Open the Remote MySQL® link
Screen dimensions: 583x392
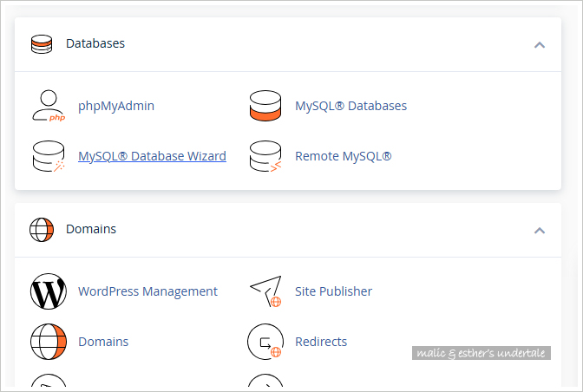point(343,157)
